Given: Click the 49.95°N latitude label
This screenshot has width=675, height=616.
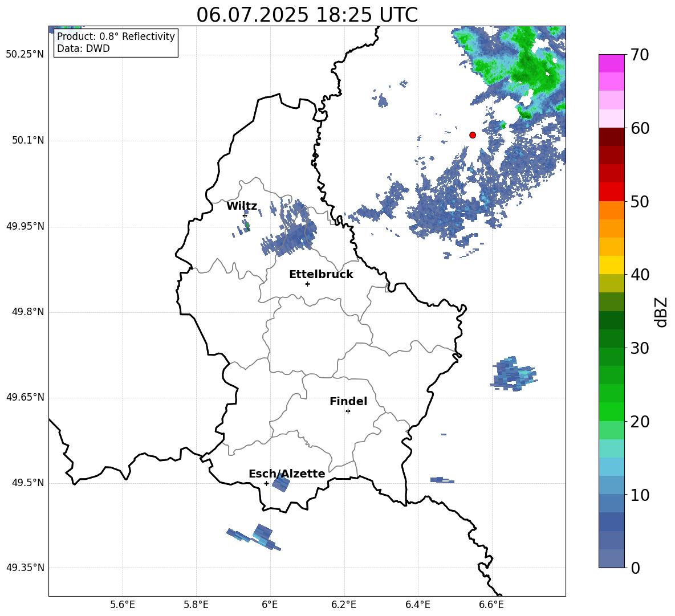Looking at the screenshot, I should (25, 226).
